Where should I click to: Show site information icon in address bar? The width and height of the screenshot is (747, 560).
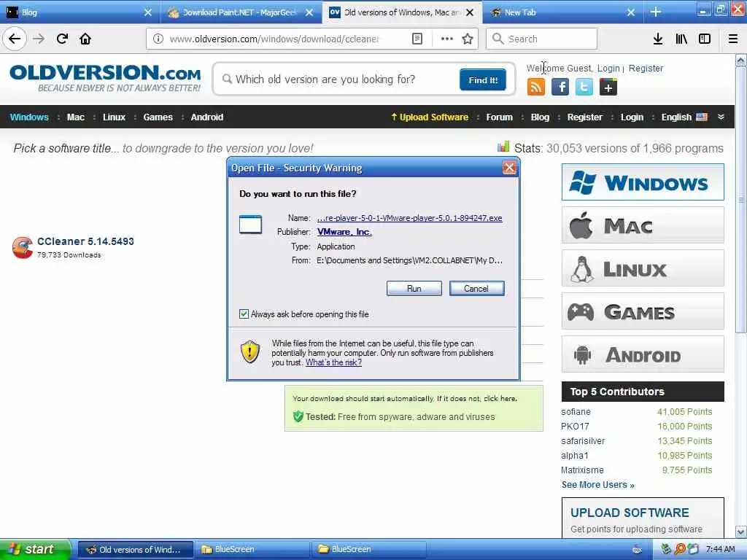[158, 39]
